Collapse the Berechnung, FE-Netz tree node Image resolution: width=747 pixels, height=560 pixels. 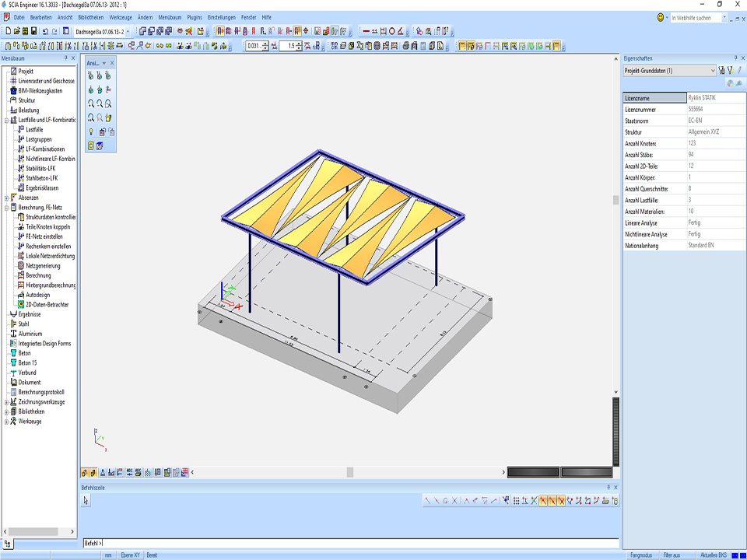(6, 208)
